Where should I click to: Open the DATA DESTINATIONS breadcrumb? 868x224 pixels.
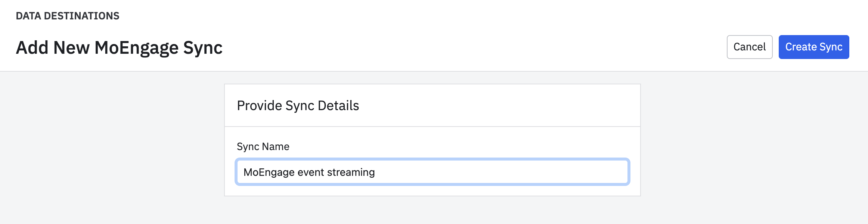click(x=68, y=16)
